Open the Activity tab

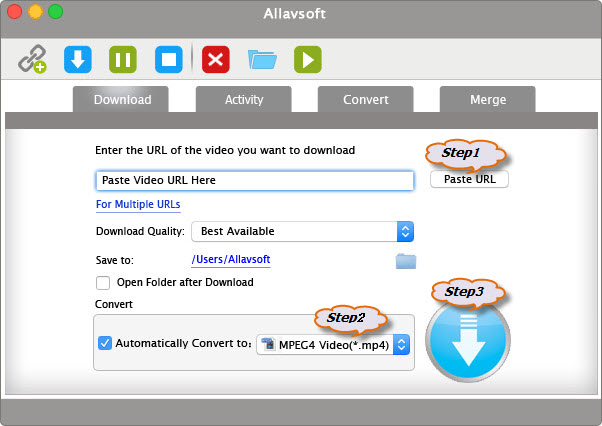coord(244,99)
